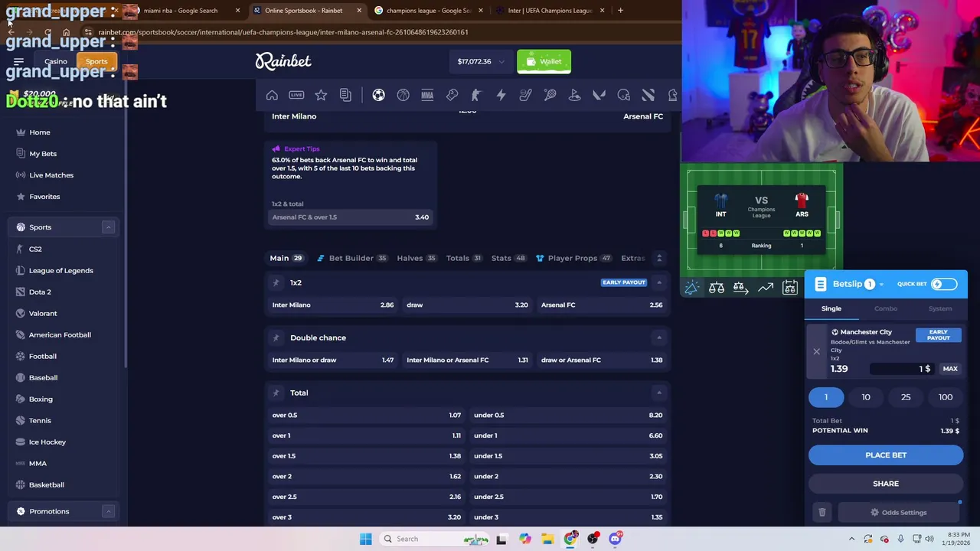Screen dimensions: 980x551
Task: Bet on Inter Milano at 2.86
Action: pyautogui.click(x=333, y=305)
